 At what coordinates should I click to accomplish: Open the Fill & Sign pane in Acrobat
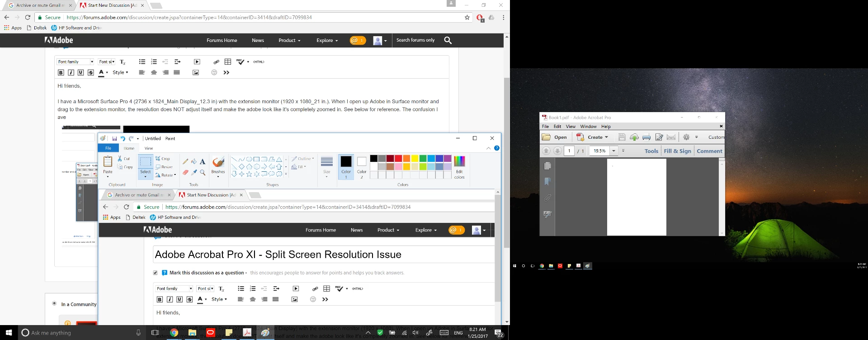pyautogui.click(x=677, y=151)
